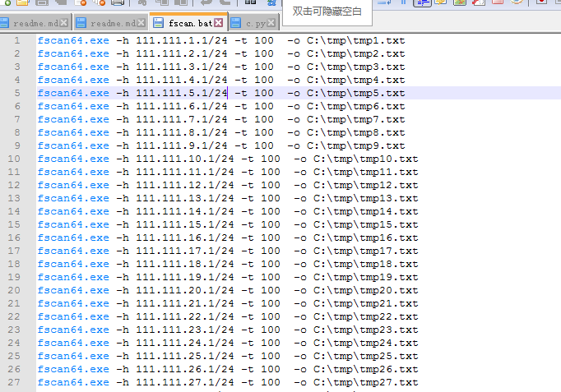This screenshot has width=561, height=392.
Task: Click the address 111.111.7.1/24
Action: pos(182,119)
